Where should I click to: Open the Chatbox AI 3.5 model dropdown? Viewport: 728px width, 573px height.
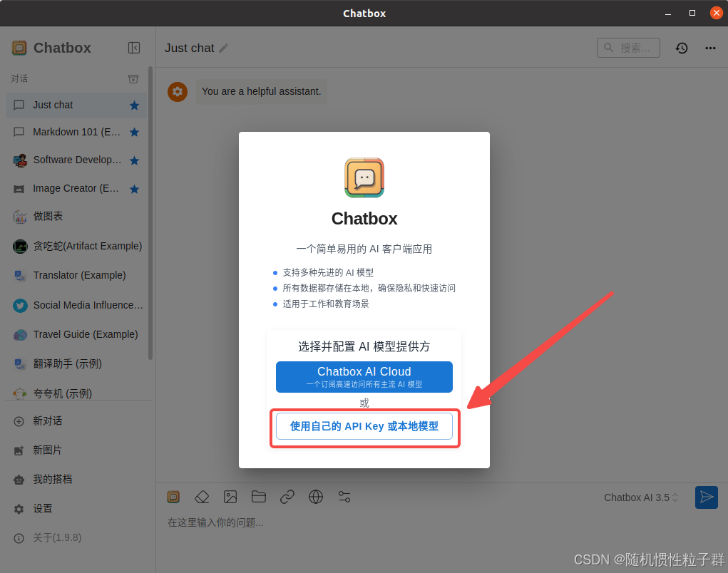641,497
